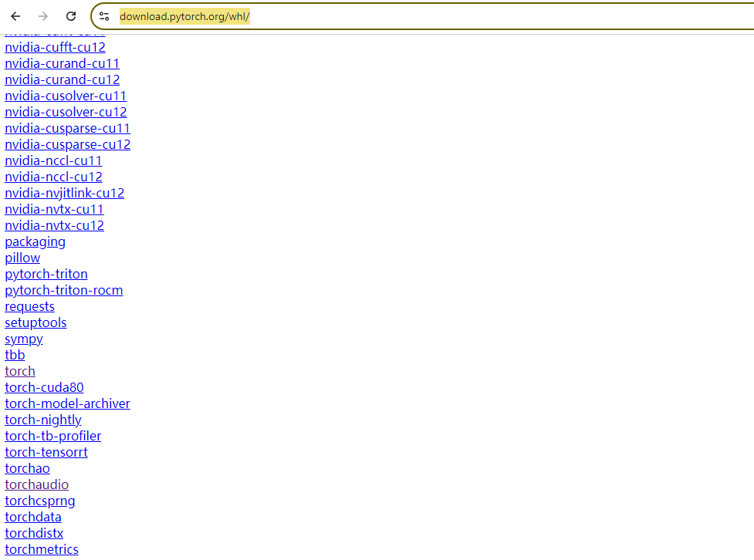This screenshot has height=560, width=754.
Task: Open the torch-cuda80 link
Action: click(44, 387)
